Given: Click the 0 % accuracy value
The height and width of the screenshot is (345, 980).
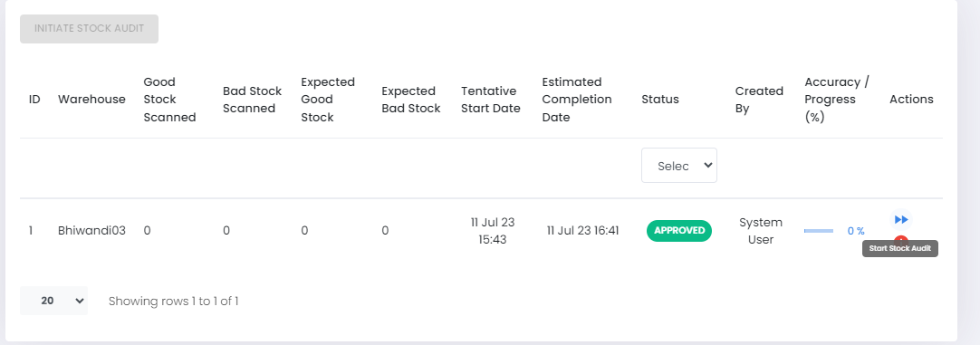Looking at the screenshot, I should pos(856,231).
